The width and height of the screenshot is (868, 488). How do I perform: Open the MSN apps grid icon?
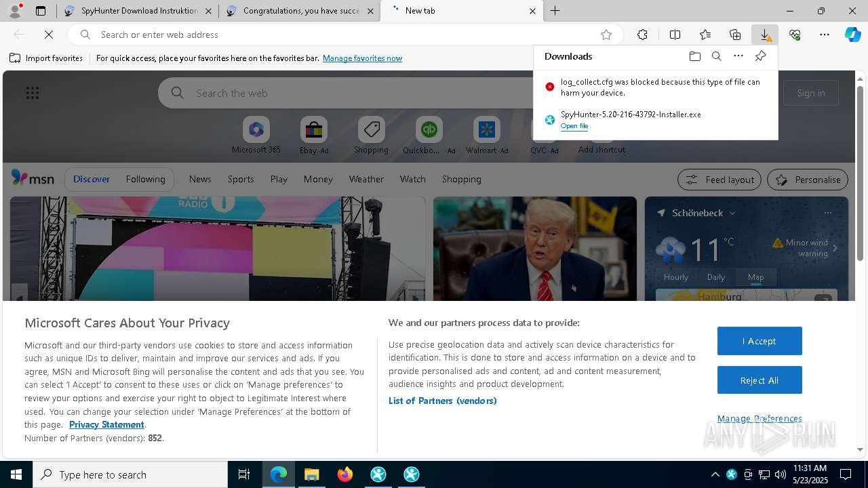[x=33, y=93]
